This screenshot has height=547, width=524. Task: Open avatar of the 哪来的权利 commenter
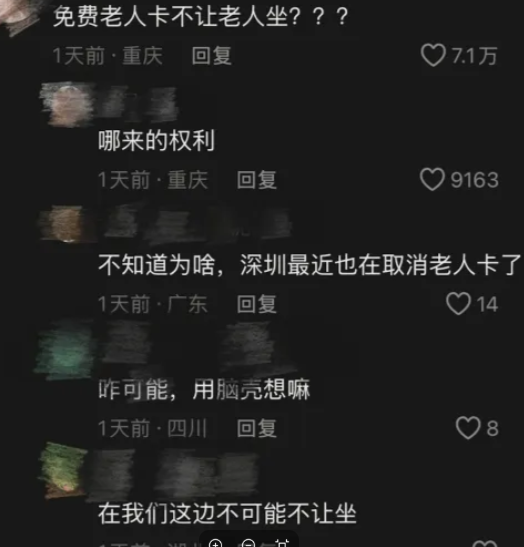pos(68,104)
